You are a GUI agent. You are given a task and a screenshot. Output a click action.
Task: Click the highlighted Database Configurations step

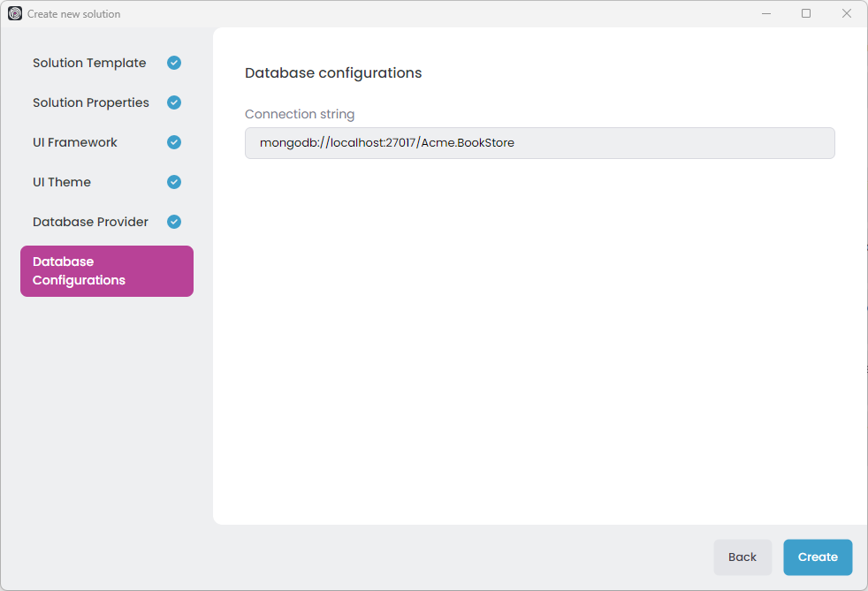(x=106, y=271)
